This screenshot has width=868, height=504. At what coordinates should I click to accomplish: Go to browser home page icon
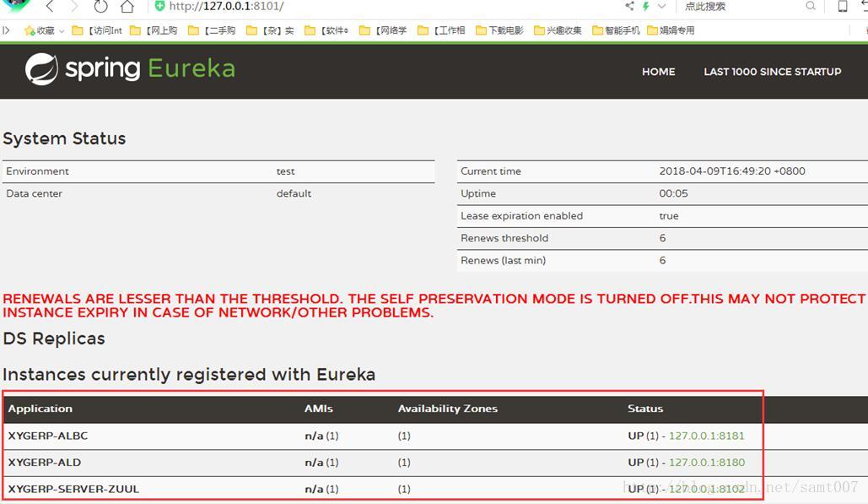point(127,6)
